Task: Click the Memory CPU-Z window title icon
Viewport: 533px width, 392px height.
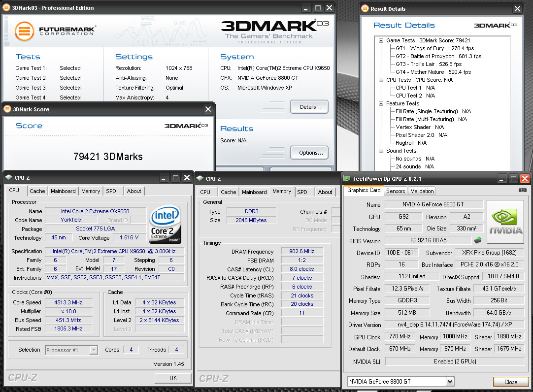Action: 200,178
